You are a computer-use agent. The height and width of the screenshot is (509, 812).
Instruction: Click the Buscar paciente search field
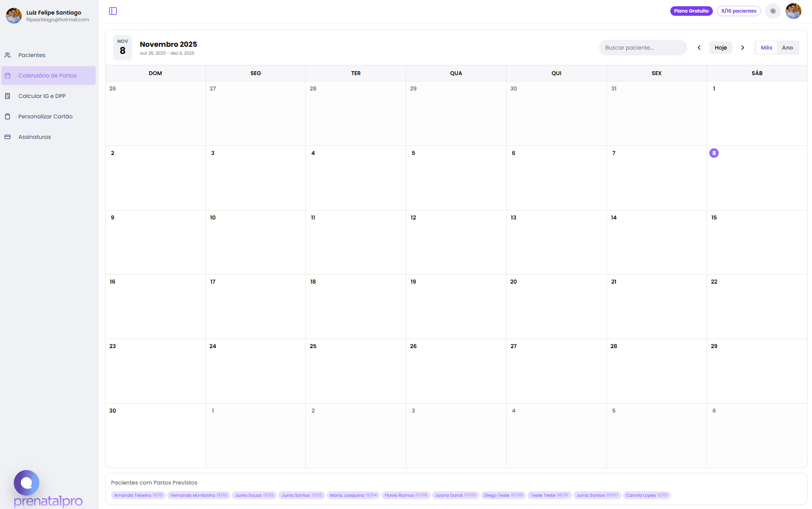(x=643, y=47)
